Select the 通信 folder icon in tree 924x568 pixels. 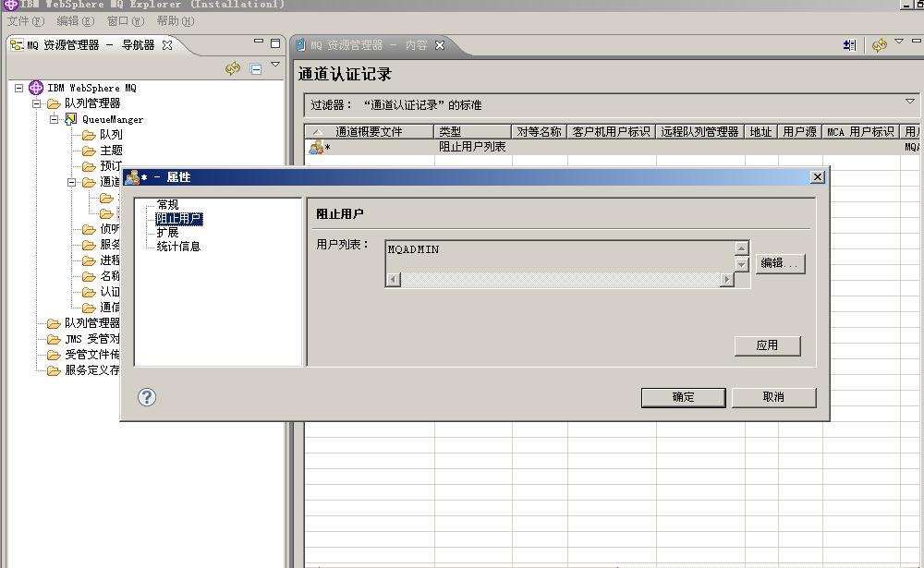click(89, 308)
